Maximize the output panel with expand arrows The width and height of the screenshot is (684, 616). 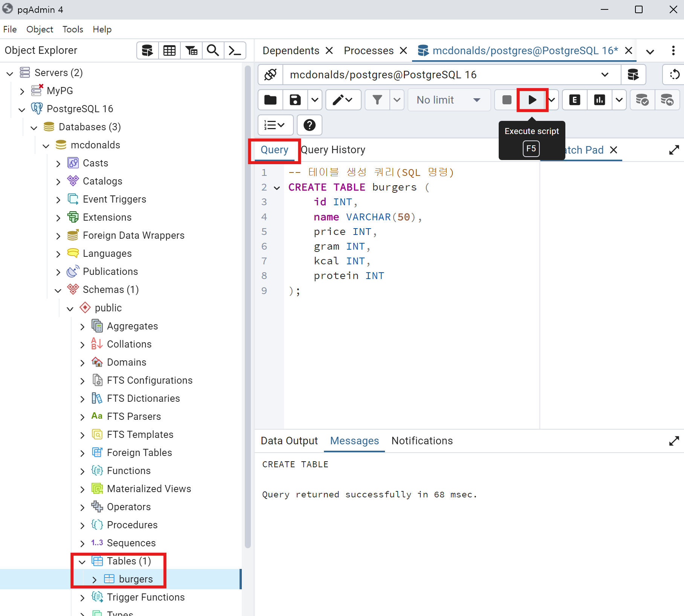pos(674,441)
